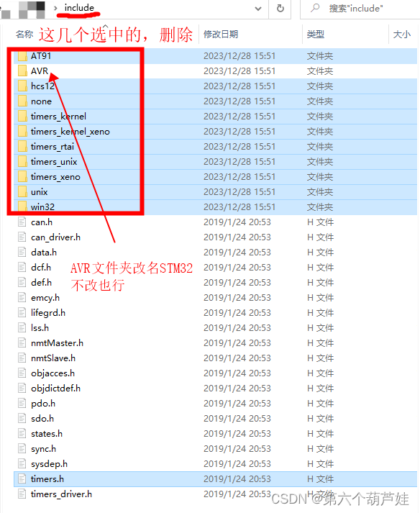
Task: Click the timers_unix folder icon
Action: [22, 161]
